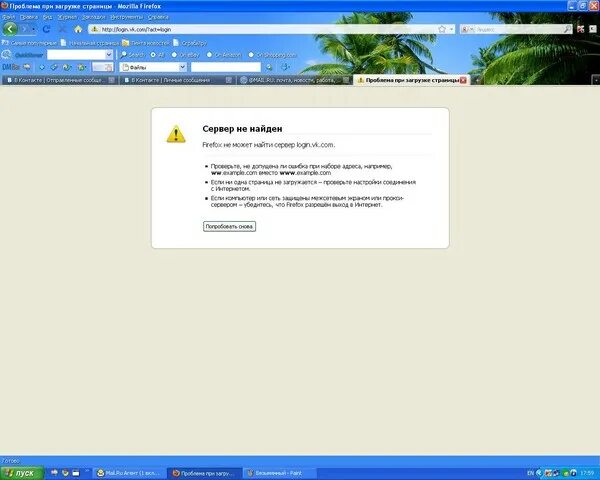Click the DMBar logo icon
The width and height of the screenshot is (600, 480).
(10, 67)
